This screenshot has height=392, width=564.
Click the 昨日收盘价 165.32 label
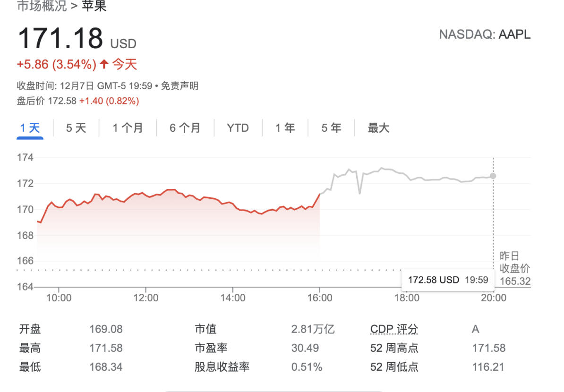[x=515, y=269]
